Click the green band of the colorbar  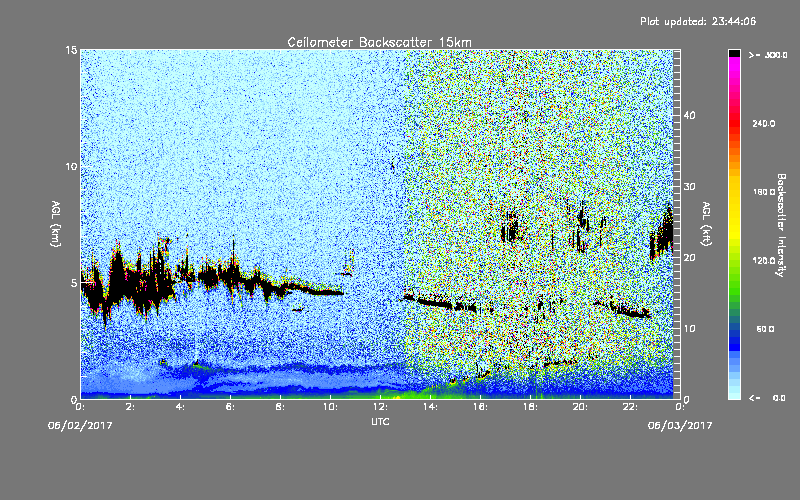click(734, 286)
